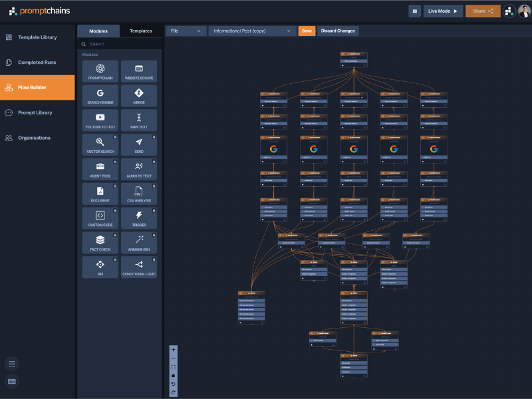Image resolution: width=532 pixels, height=399 pixels.
Task: Open the File dropdown menu
Action: pyautogui.click(x=186, y=31)
